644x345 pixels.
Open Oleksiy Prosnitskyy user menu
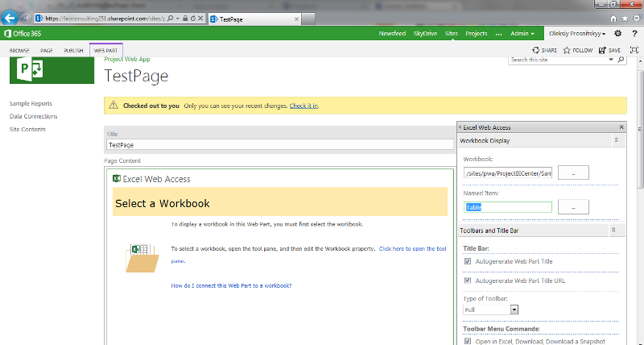[x=577, y=34]
